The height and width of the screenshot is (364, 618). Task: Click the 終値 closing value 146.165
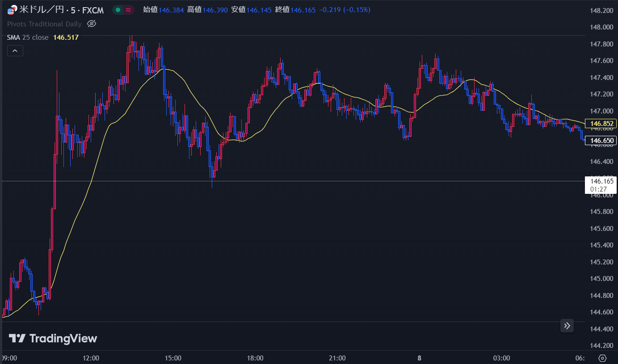(x=303, y=10)
